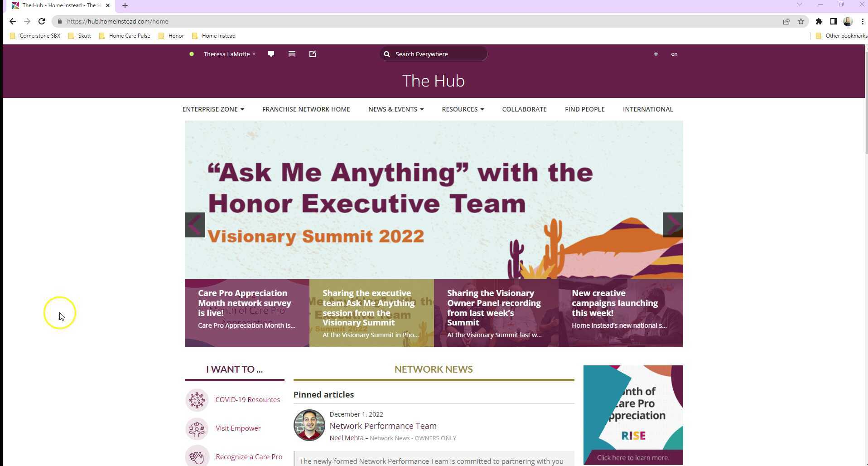The height and width of the screenshot is (466, 868).
Task: Open the Recognize a Care Pro link
Action: [249, 457]
